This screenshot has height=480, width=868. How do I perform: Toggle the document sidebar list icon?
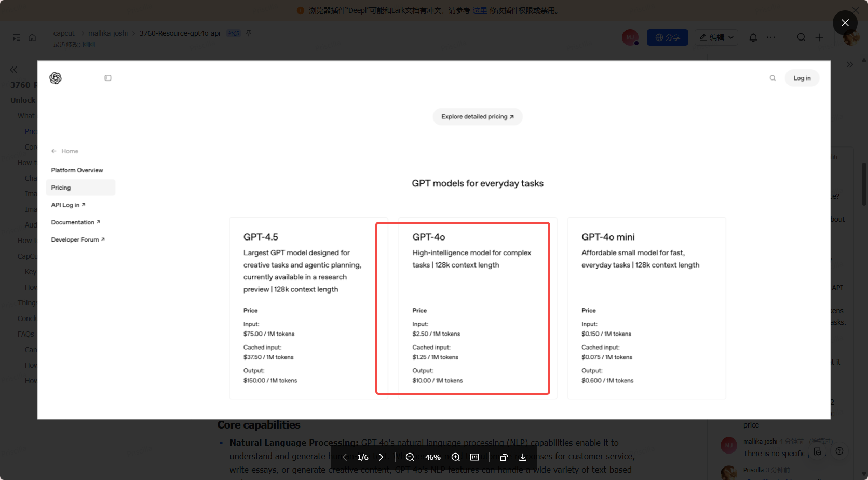(17, 37)
